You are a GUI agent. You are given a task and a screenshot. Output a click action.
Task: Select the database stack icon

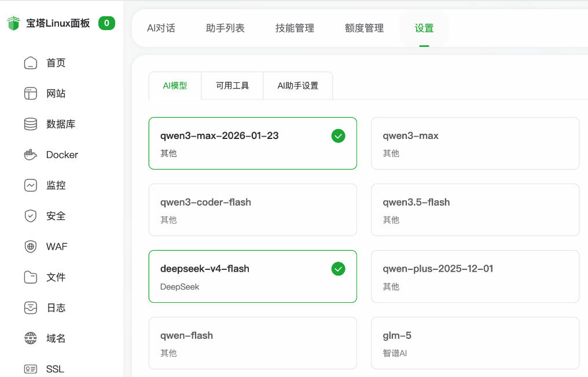pos(31,125)
